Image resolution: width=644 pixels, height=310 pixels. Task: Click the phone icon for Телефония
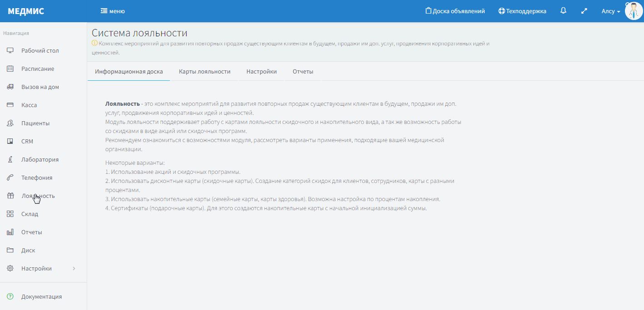(x=10, y=178)
